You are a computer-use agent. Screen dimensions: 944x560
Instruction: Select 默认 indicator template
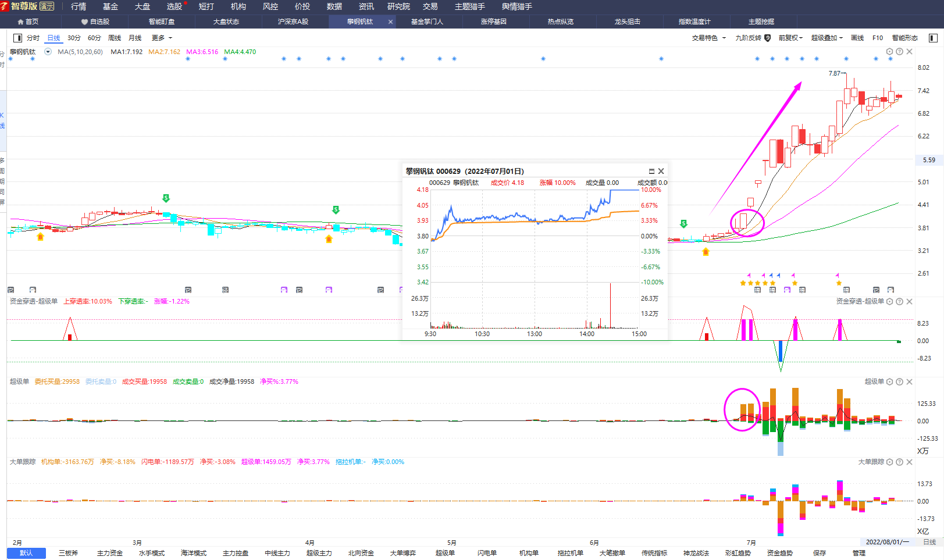(26, 553)
